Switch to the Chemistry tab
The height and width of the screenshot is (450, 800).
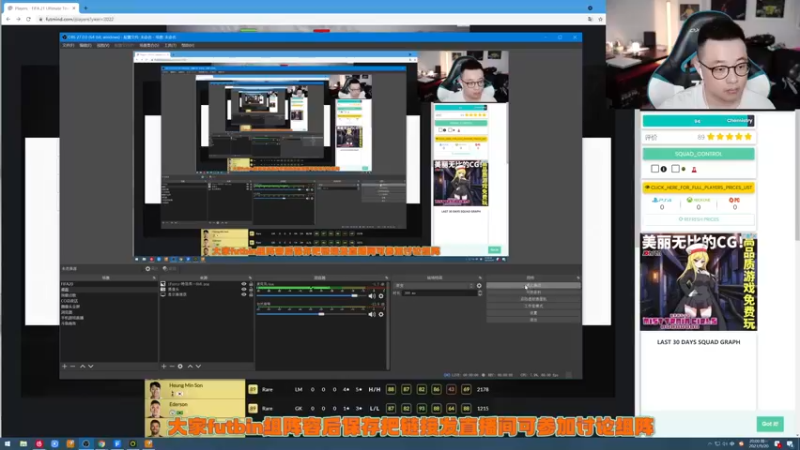pyautogui.click(x=739, y=121)
